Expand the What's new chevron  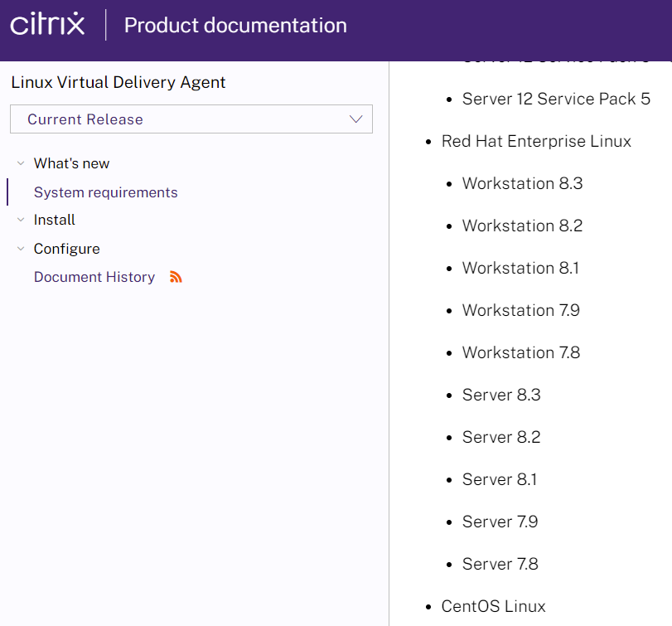pos(21,163)
